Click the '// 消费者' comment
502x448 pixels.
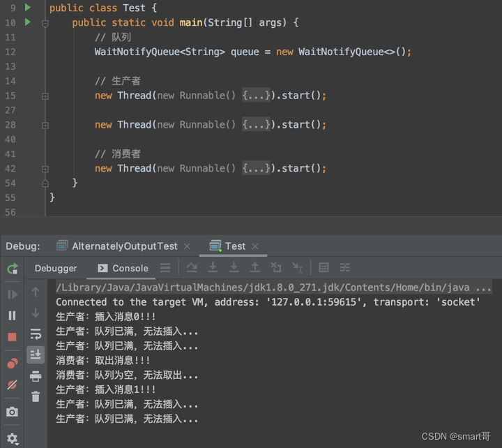[x=118, y=154]
